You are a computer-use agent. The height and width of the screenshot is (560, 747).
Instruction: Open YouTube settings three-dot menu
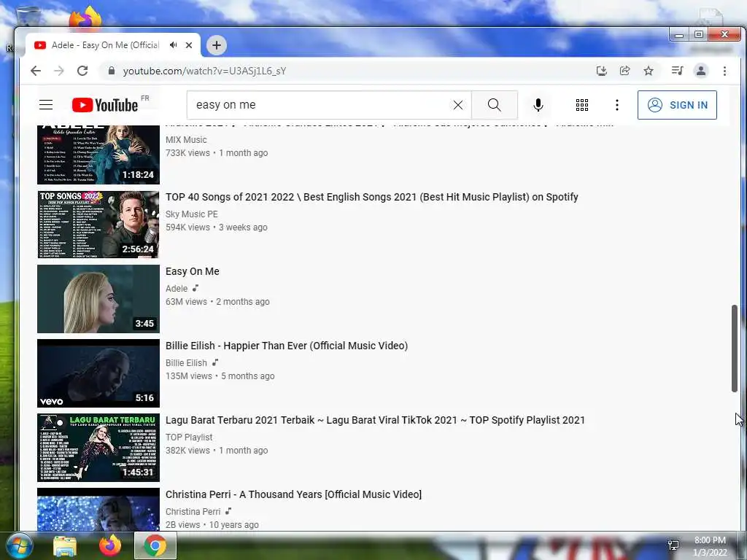pos(617,105)
